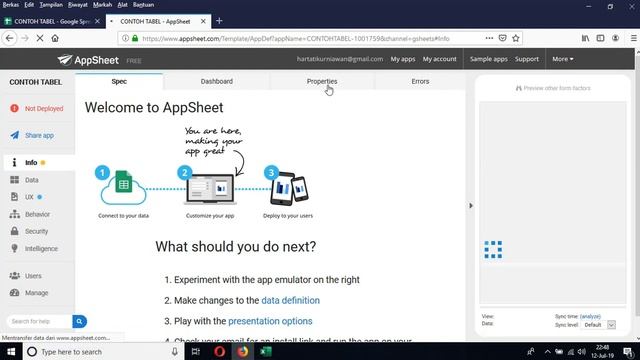Open the My apps link
This screenshot has width=640, height=360.
(403, 59)
